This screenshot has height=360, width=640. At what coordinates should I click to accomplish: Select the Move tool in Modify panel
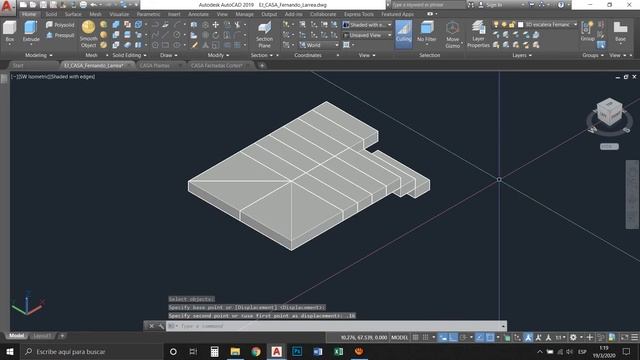pyautogui.click(x=216, y=25)
